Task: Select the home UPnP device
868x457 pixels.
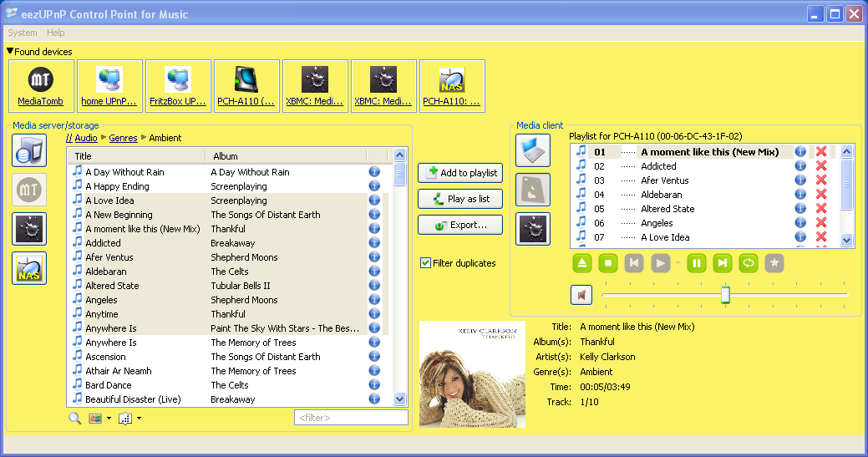Action: [109, 86]
